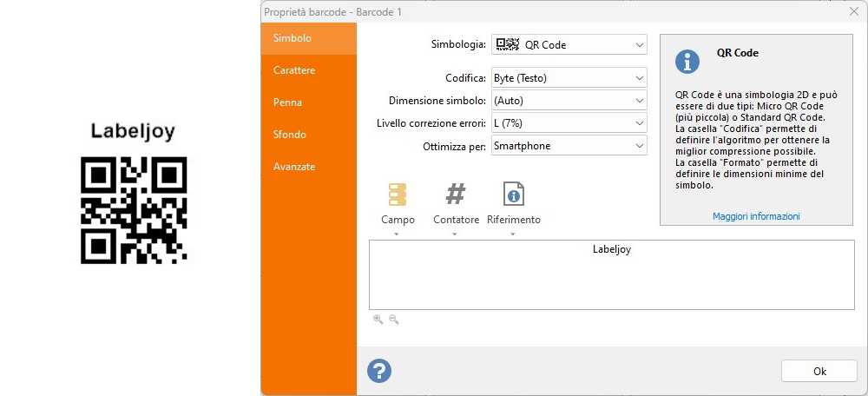Zoom out the barcode text box
This screenshot has width=868, height=396.
(393, 319)
